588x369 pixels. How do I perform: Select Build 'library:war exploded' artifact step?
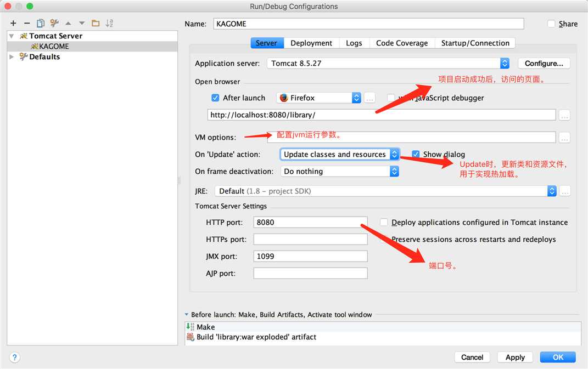coord(383,337)
